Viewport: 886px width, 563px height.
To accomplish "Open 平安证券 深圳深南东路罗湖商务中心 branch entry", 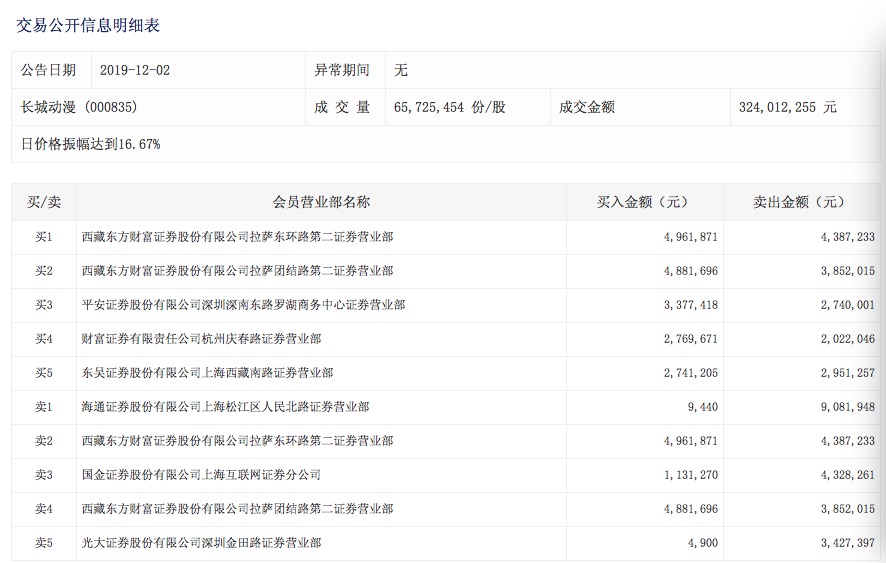I will pyautogui.click(x=243, y=305).
